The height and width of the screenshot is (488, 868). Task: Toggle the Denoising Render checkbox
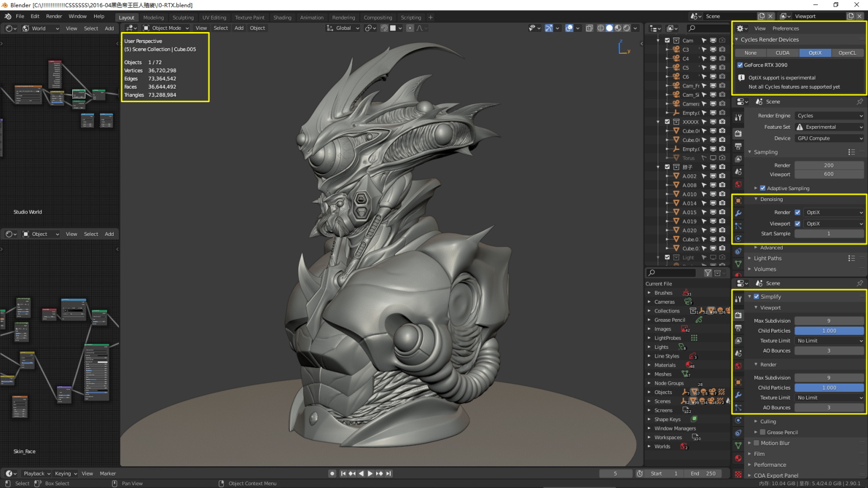point(797,212)
